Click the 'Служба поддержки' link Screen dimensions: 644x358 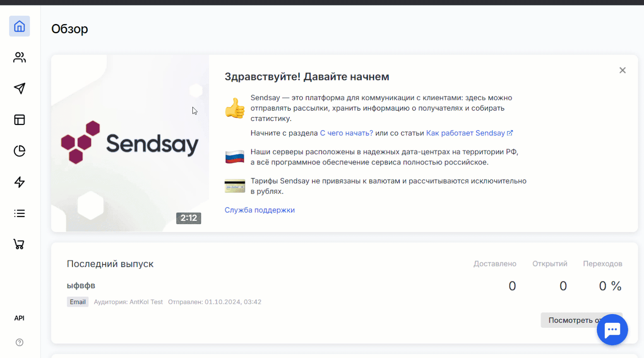260,210
